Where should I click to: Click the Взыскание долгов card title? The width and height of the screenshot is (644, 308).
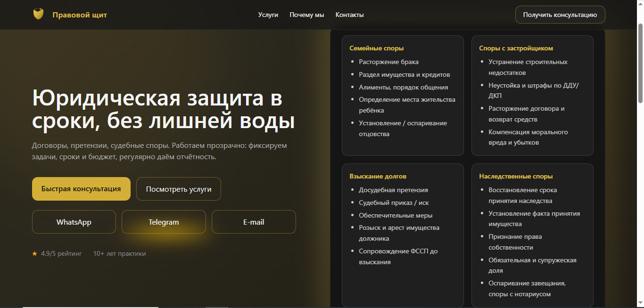tap(378, 176)
